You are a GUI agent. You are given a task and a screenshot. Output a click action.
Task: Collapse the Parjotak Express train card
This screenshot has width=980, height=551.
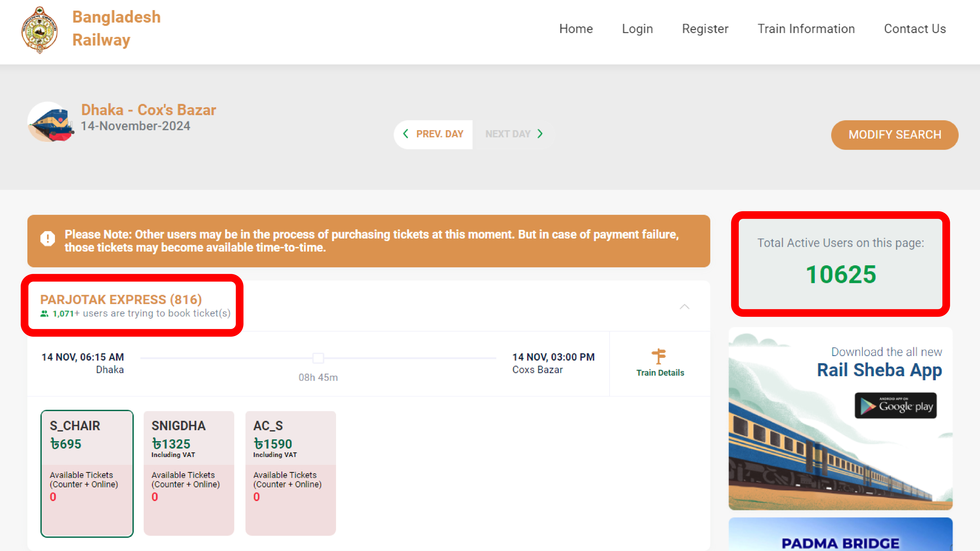click(684, 306)
